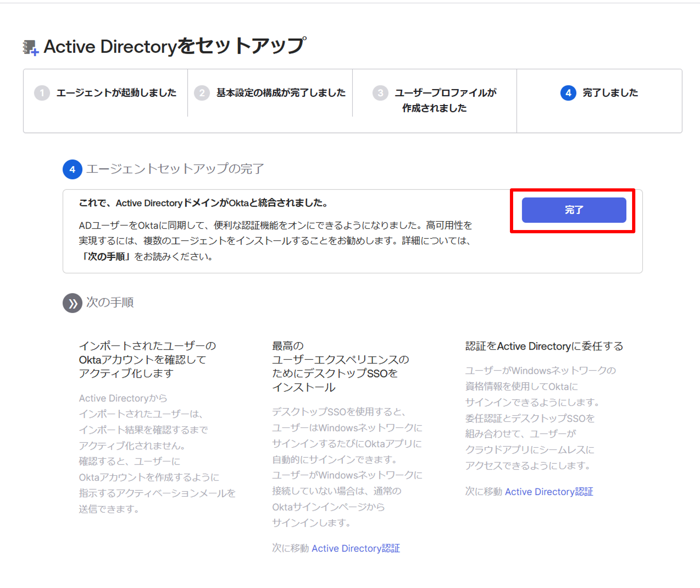Screen dimensions: 700x588
Task: Click the paragraph starting ユーザーがWindowsネットワークの資格情報
Action: click(x=540, y=418)
